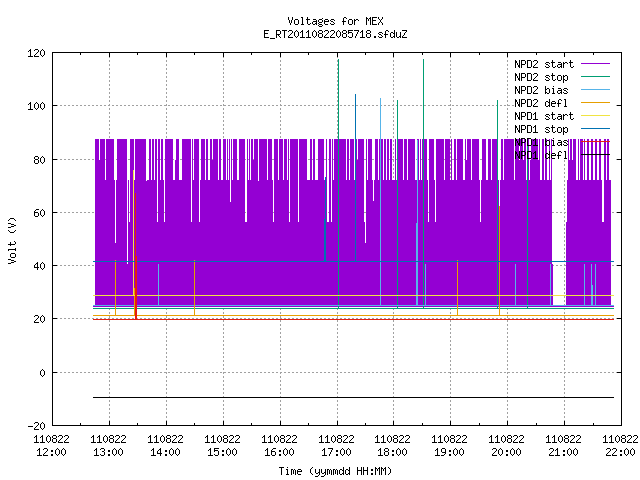Viewport: 640px width, 480px height.
Task: Click the chart title 'Voltages for MEX'
Action: [335, 21]
